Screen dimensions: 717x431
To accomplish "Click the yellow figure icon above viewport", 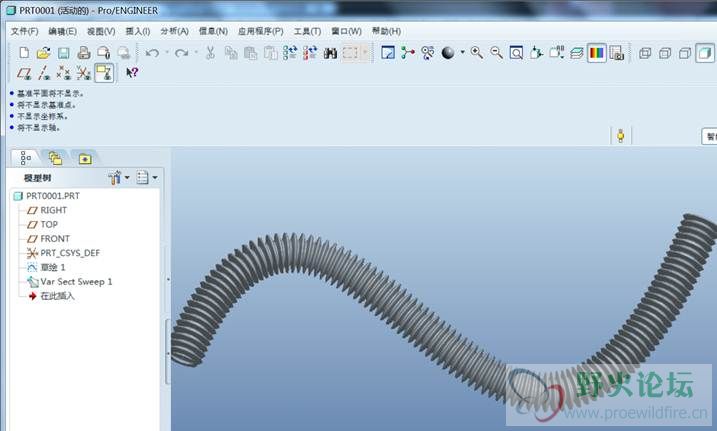I will tap(621, 136).
